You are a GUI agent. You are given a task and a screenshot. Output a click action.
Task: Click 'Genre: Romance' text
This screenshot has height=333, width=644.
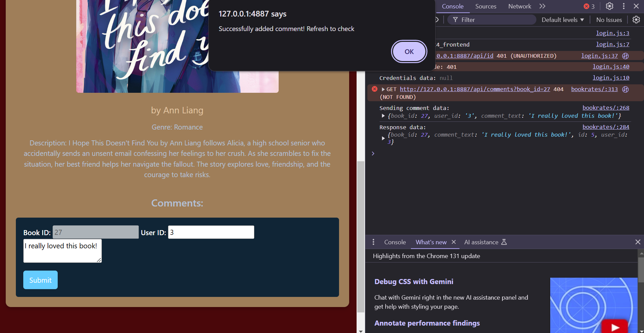pyautogui.click(x=177, y=127)
